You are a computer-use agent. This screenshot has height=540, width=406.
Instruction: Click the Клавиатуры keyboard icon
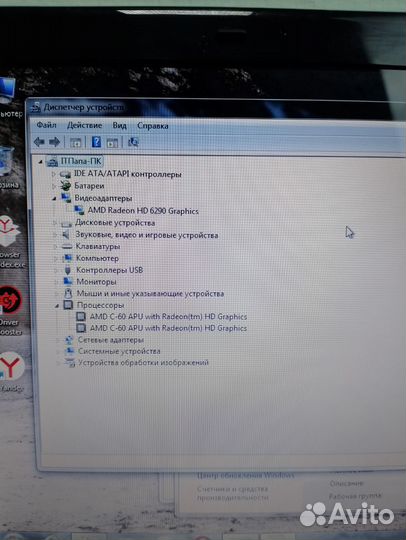coord(67,247)
